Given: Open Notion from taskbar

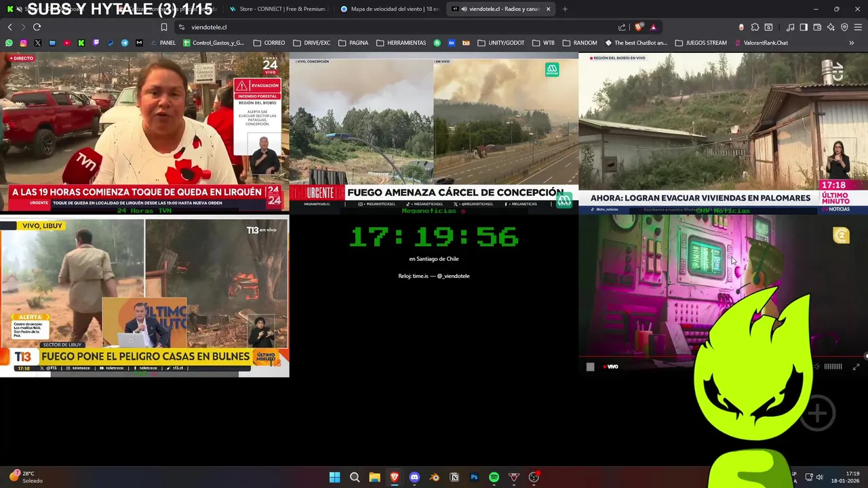Looking at the screenshot, I should point(454,477).
